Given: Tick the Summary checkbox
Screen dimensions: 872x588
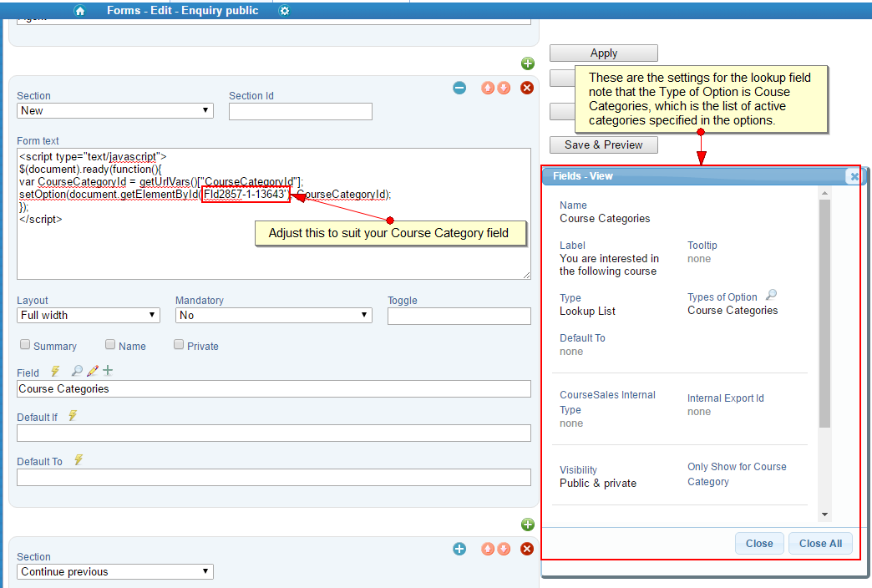Looking at the screenshot, I should pos(25,345).
